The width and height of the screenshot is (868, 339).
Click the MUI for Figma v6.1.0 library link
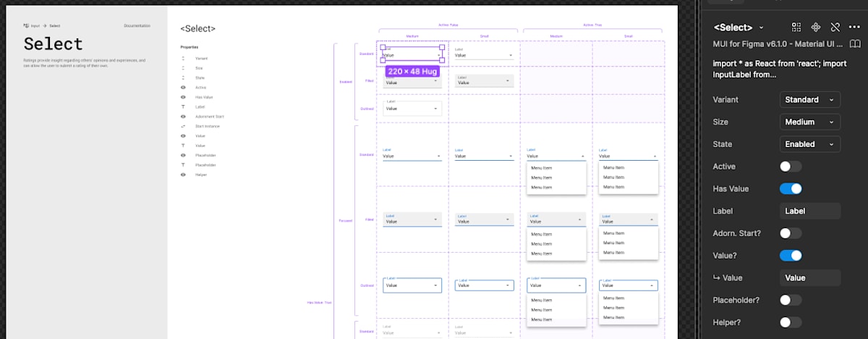click(778, 44)
